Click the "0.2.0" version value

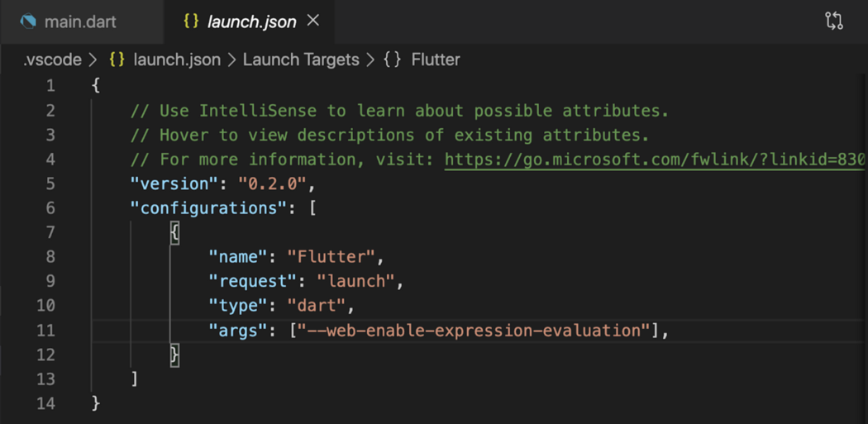[272, 183]
